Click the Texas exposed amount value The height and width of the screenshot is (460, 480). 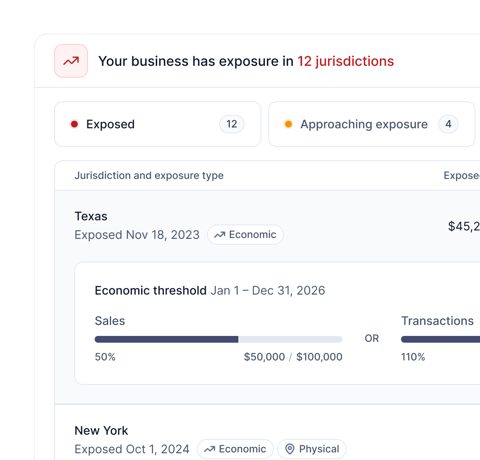point(464,226)
